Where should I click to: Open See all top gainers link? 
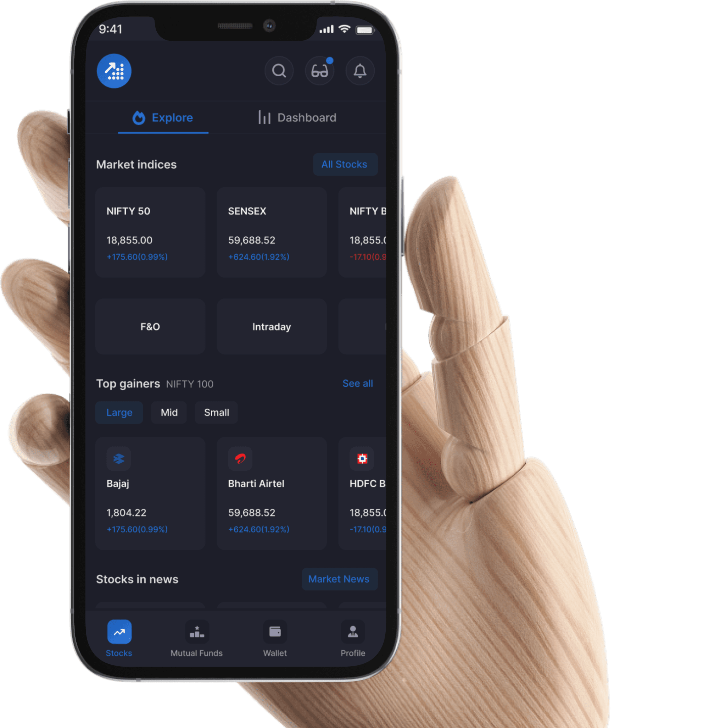358,383
